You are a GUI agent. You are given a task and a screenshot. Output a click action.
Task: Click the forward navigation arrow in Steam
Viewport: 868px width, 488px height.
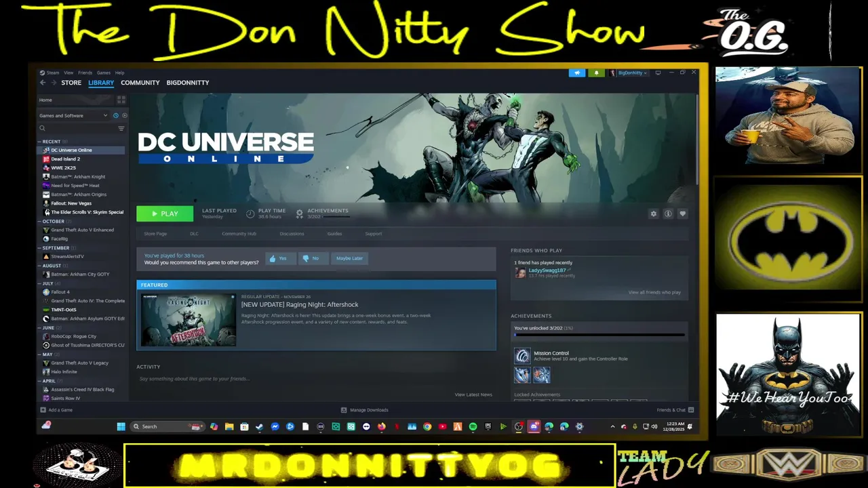[53, 83]
